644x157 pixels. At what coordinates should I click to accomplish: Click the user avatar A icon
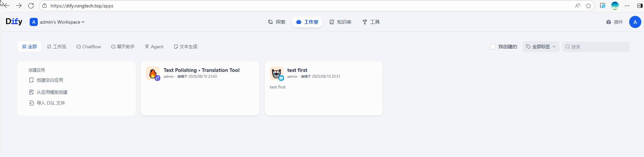[635, 22]
